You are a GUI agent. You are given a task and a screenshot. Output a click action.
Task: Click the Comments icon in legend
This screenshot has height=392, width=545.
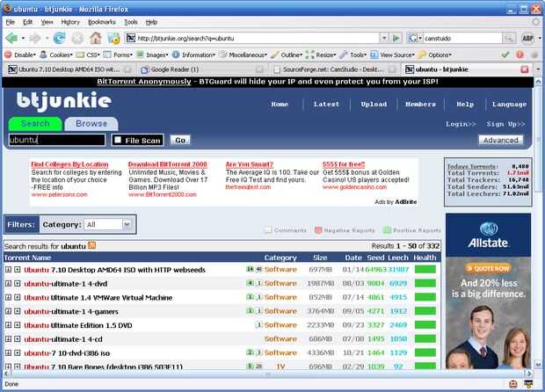(268, 230)
